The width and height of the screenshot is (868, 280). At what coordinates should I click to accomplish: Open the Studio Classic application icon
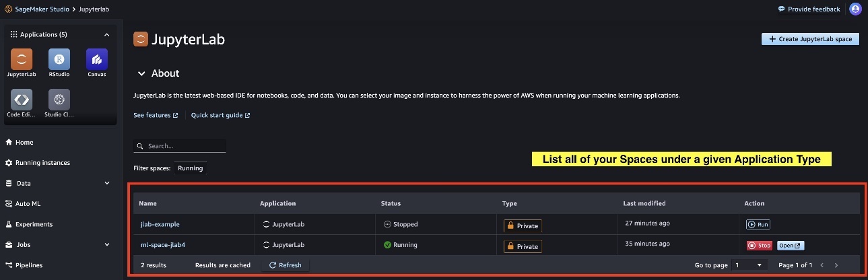59,100
